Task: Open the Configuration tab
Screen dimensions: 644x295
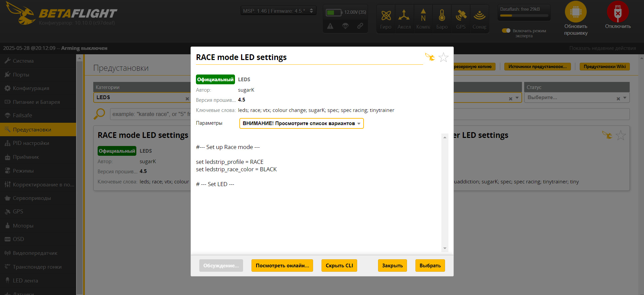Action: point(38,88)
